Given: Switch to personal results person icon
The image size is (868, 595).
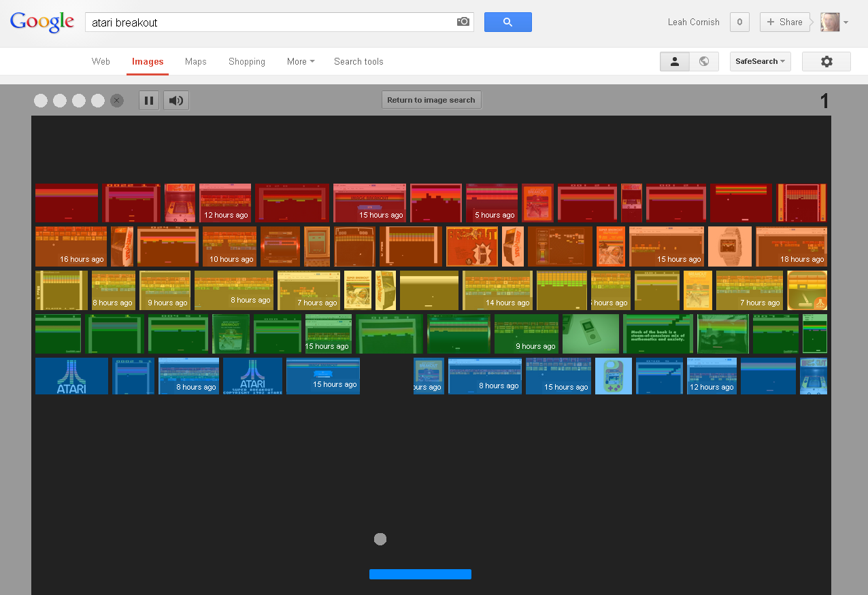Looking at the screenshot, I should (675, 61).
